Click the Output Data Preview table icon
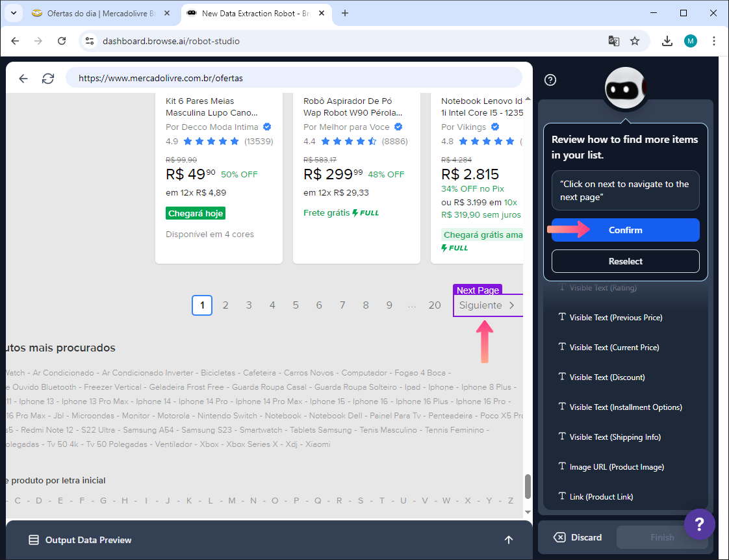Image resolution: width=729 pixels, height=560 pixels. point(34,540)
